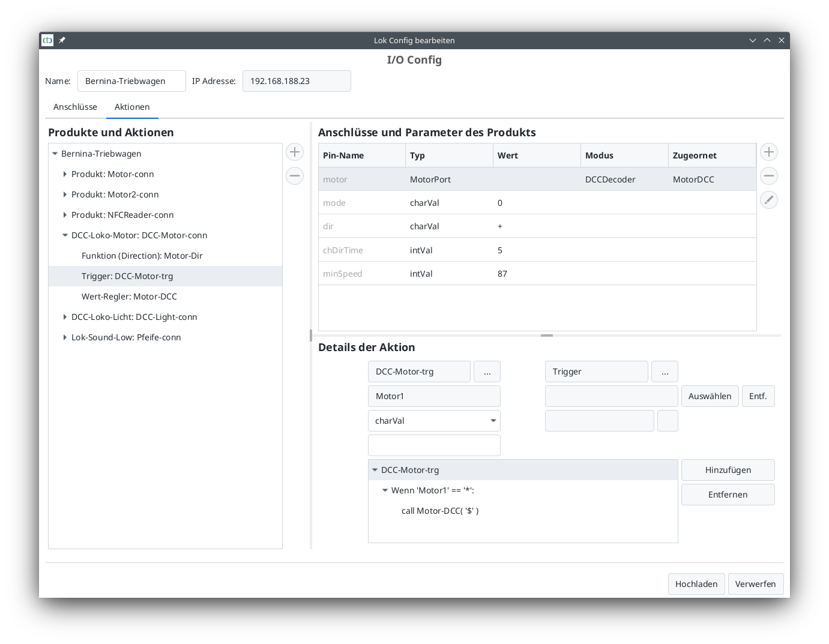Click the add button beside the product tree
Viewport: 829px width, 644px height.
coord(294,152)
